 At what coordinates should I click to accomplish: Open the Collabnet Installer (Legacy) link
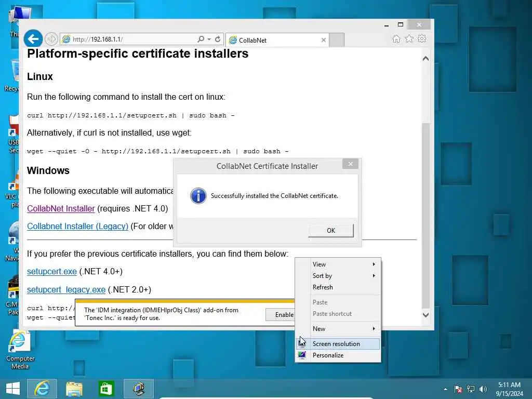(78, 227)
